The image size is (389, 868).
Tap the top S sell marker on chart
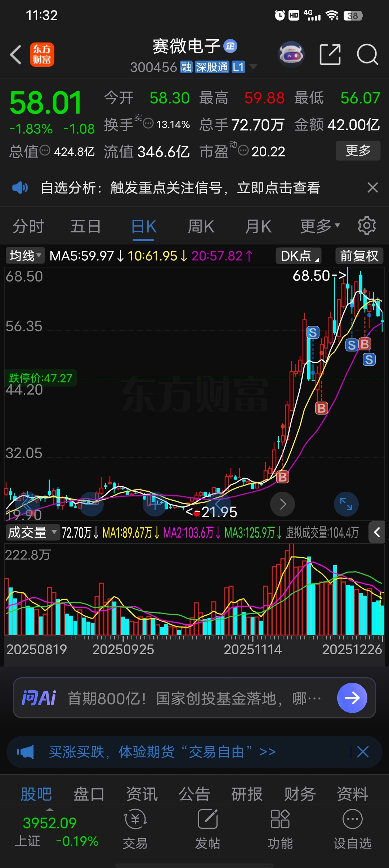coord(313,332)
